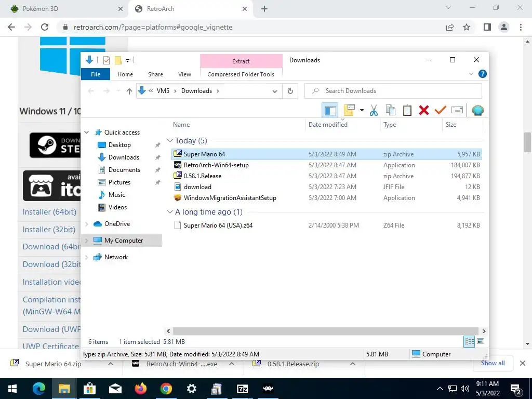Click the share icon in Chrome address bar
The width and height of the screenshot is (532, 399).
tap(450, 27)
